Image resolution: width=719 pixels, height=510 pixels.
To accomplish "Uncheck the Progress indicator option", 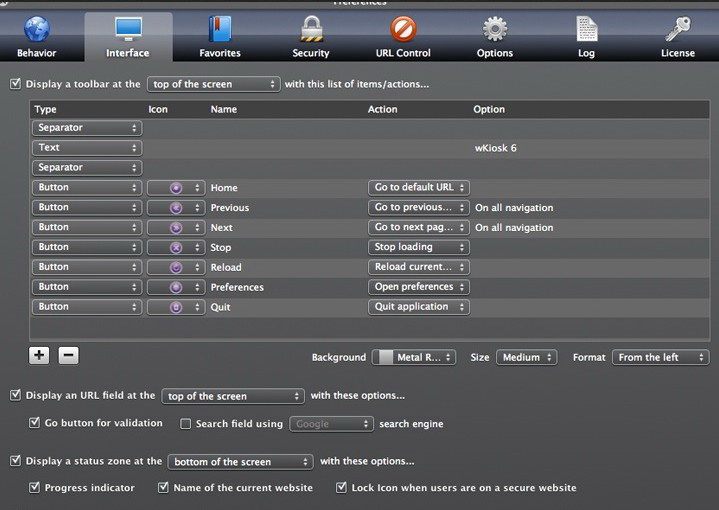I will click(x=35, y=488).
